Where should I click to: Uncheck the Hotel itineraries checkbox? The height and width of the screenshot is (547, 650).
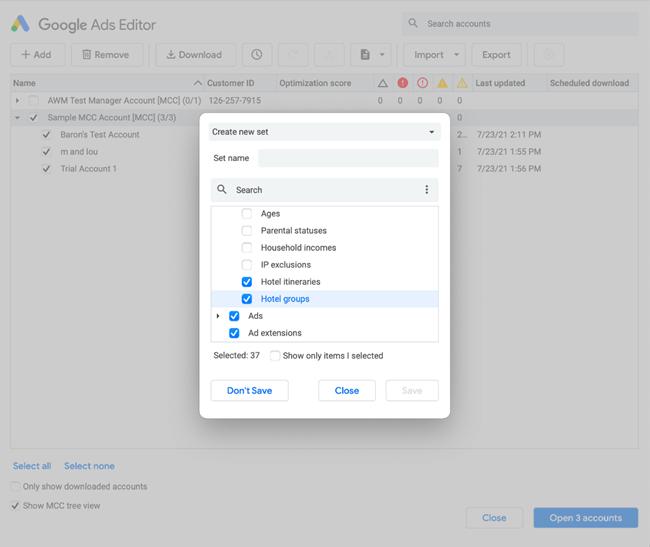click(247, 282)
